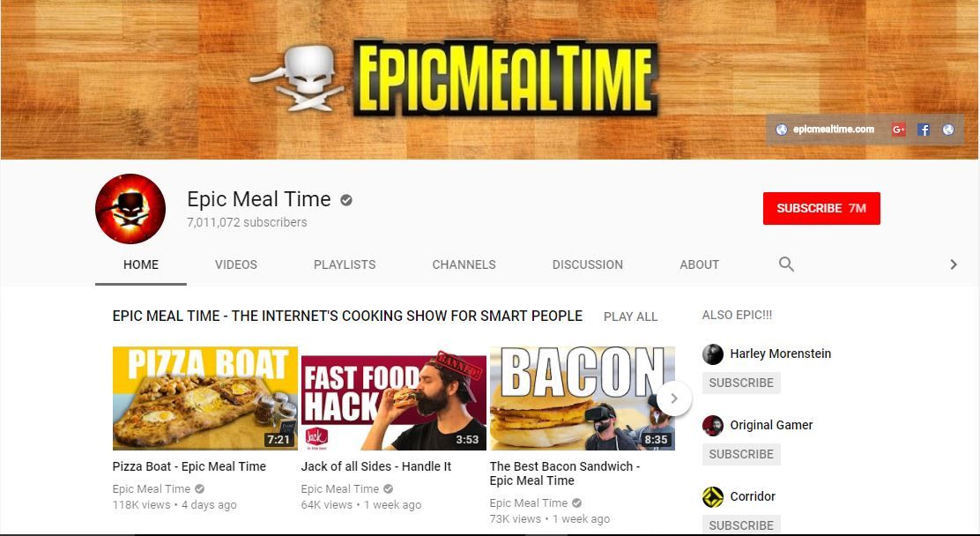Expand more tabs with the right chevron

coord(954,264)
